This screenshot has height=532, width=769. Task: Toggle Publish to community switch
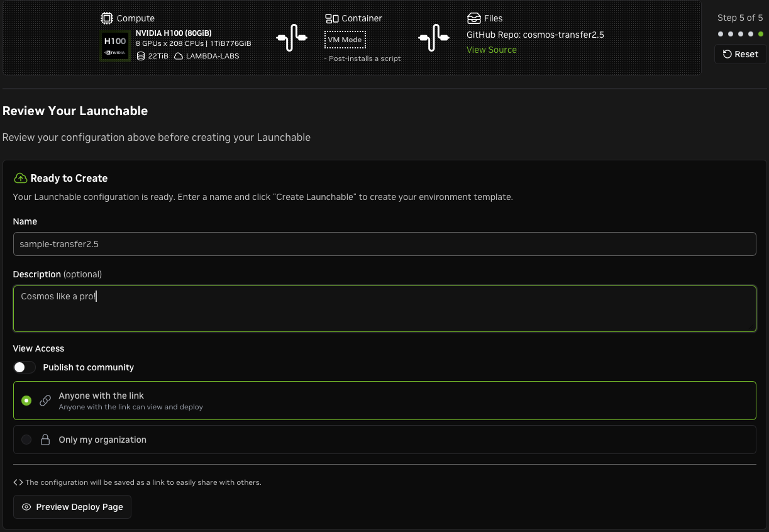point(25,367)
